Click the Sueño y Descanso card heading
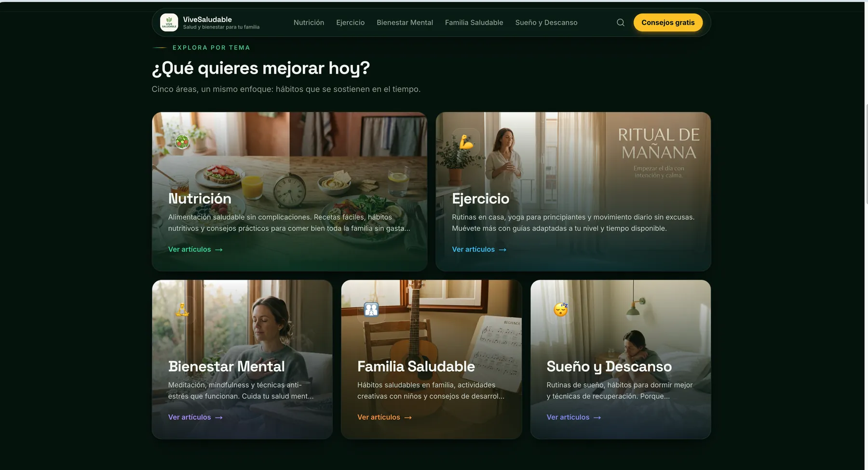The height and width of the screenshot is (470, 868). (x=609, y=366)
